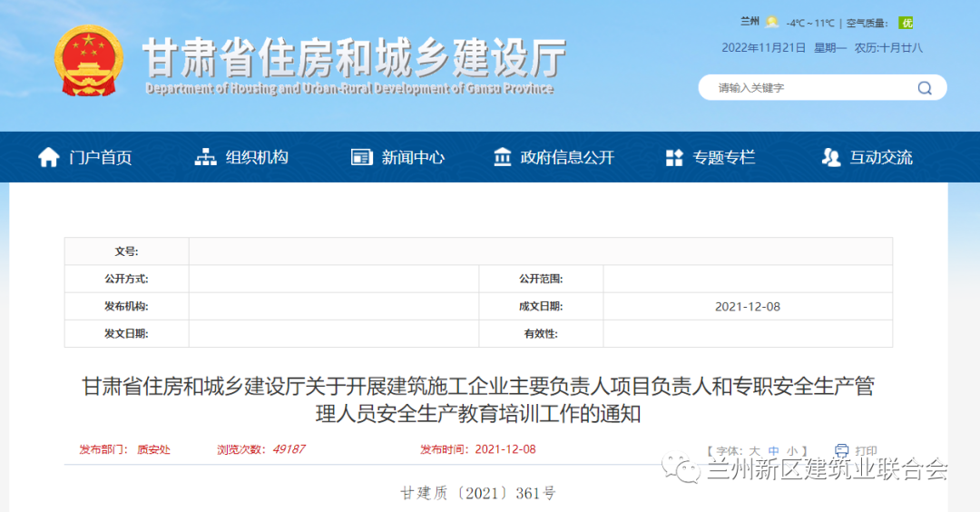Click the 发布机构: table label

click(x=126, y=306)
